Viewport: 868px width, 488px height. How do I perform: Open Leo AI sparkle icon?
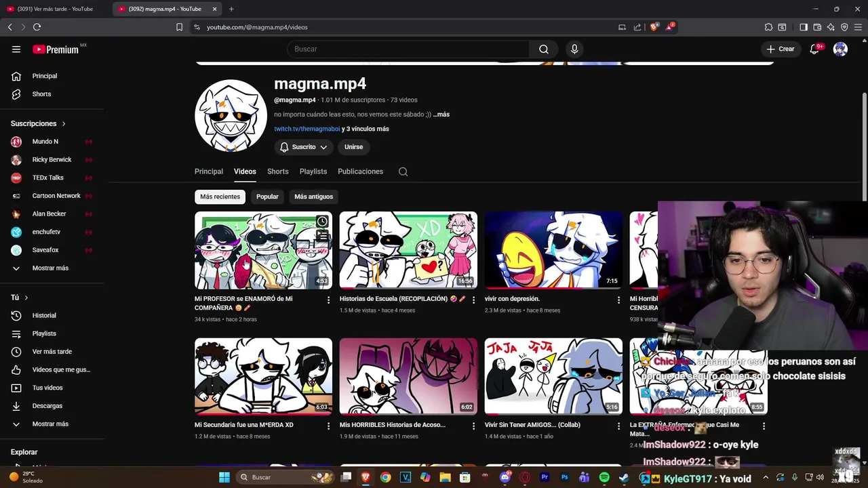[831, 27]
